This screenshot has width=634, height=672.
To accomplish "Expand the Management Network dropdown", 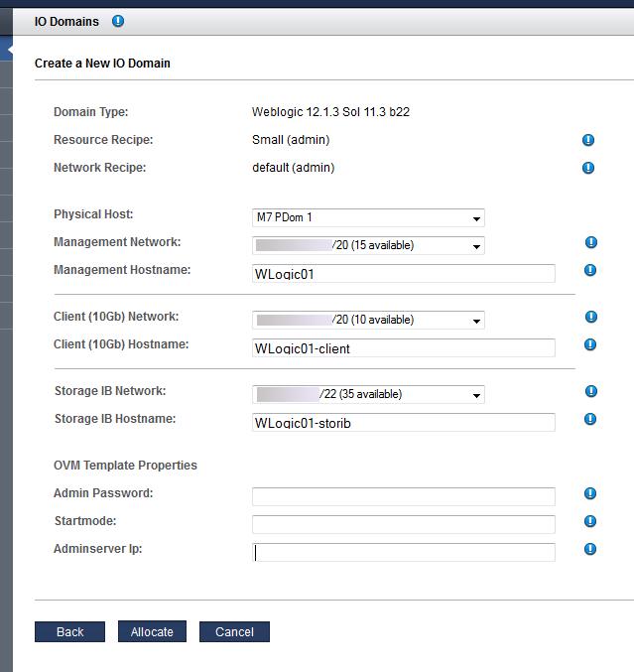I will point(368,245).
